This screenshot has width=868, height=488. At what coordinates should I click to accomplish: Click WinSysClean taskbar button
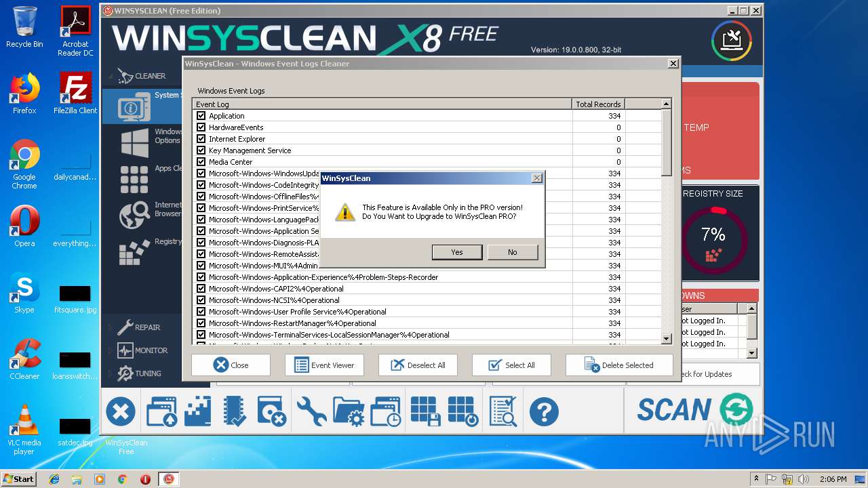tap(168, 479)
